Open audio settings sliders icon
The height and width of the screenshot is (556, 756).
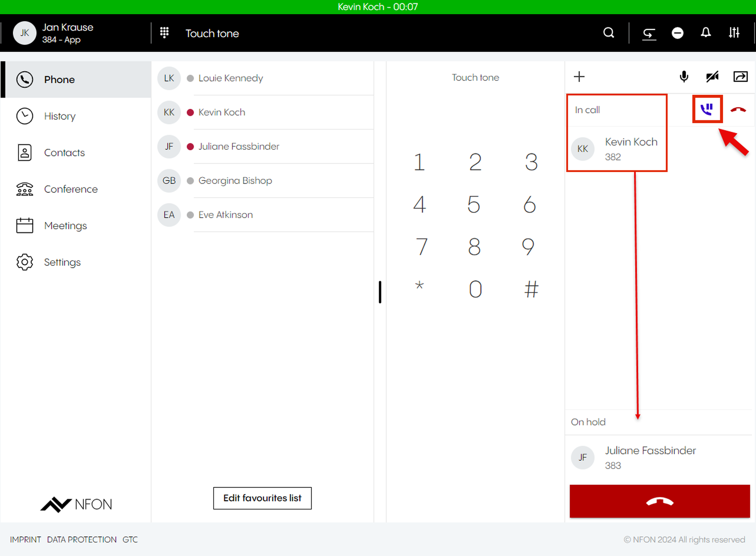click(734, 33)
